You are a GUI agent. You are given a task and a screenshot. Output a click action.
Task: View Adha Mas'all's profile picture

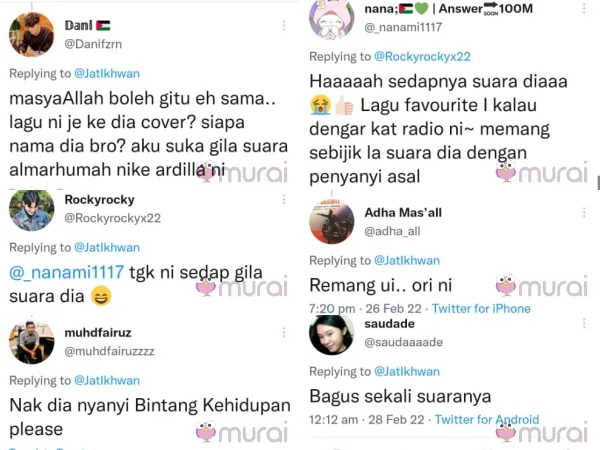pos(332,222)
